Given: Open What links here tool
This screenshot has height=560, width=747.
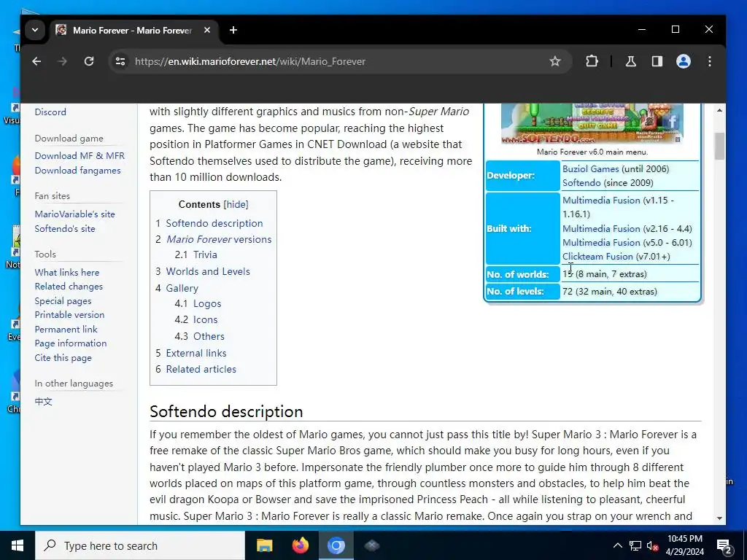Looking at the screenshot, I should (67, 273).
